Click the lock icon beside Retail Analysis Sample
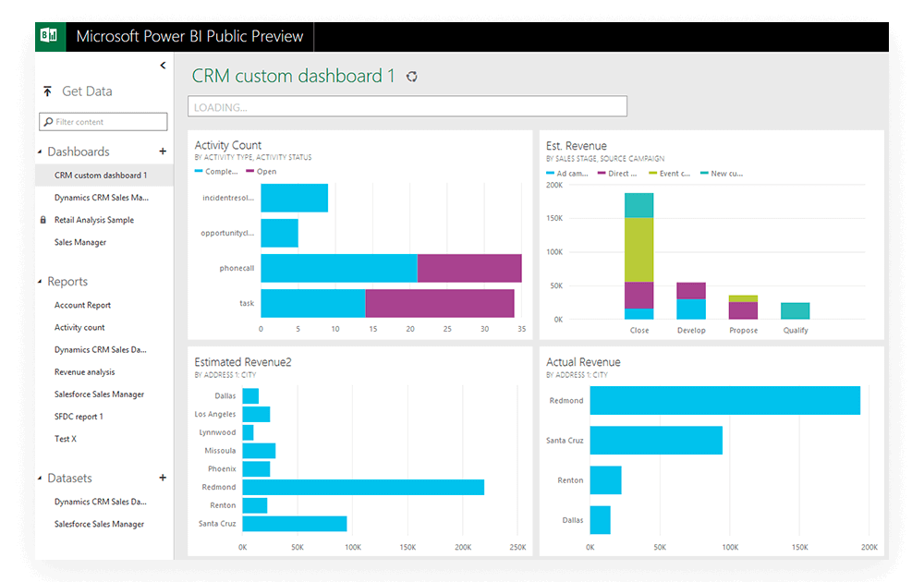Image resolution: width=924 pixels, height=582 pixels. pos(43,220)
